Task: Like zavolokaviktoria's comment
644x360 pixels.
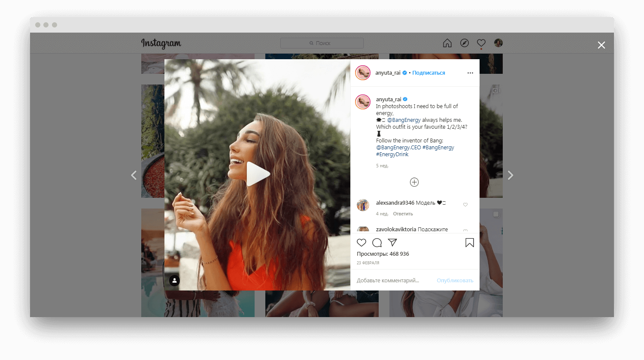Action: click(x=465, y=231)
